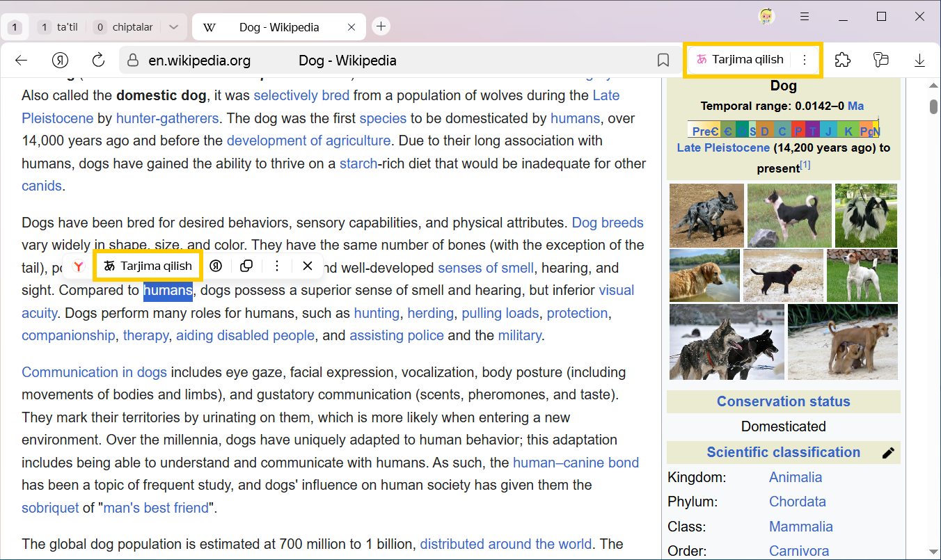941x560 pixels.
Task: Switch to the ta'til tab group
Action: [60, 27]
